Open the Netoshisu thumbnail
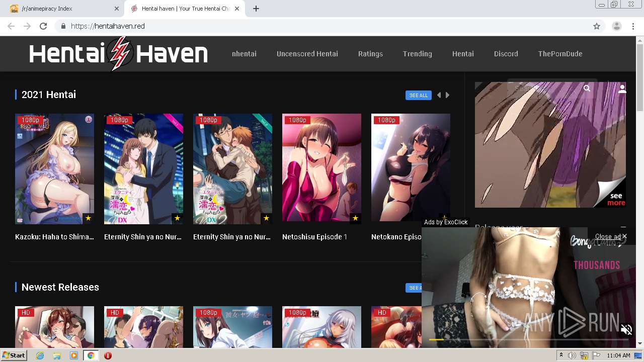The image size is (644, 362). [321, 168]
